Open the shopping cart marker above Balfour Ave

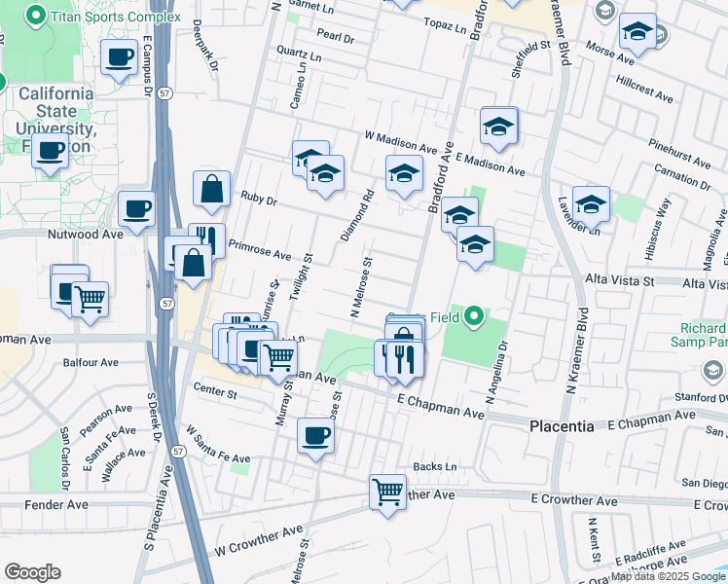click(x=91, y=303)
